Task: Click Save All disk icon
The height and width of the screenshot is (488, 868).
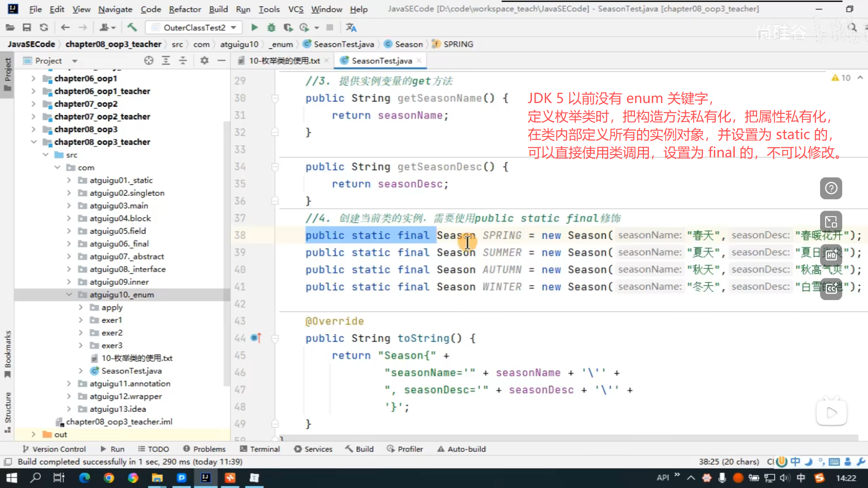Action: [x=27, y=28]
